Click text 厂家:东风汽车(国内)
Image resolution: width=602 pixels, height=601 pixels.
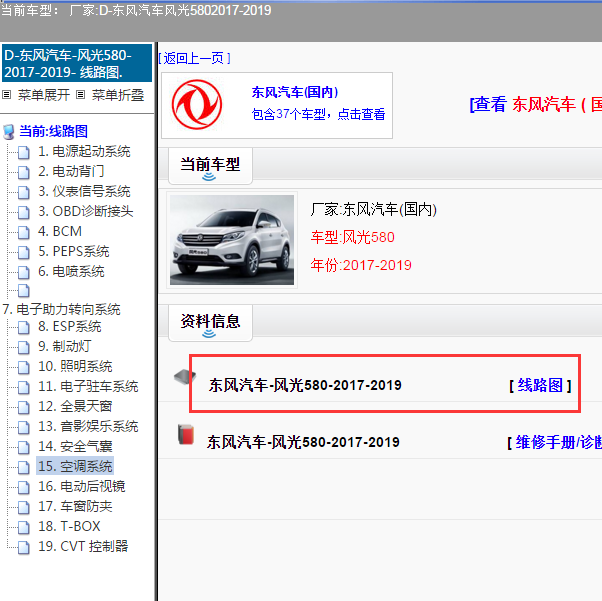tap(374, 210)
